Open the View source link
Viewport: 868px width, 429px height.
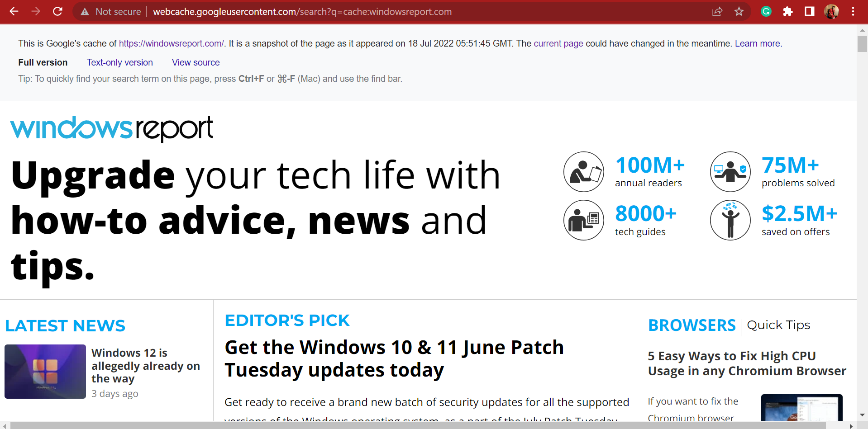pos(196,62)
